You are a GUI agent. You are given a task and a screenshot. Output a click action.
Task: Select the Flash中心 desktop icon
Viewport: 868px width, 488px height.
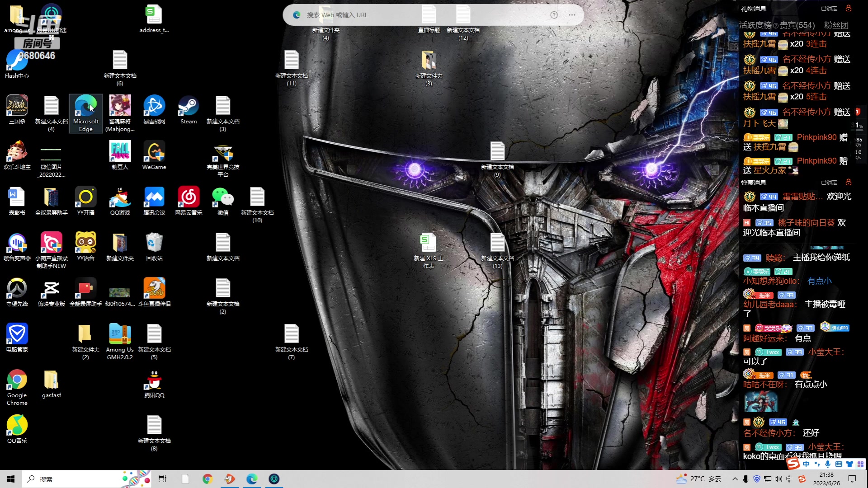tap(17, 64)
